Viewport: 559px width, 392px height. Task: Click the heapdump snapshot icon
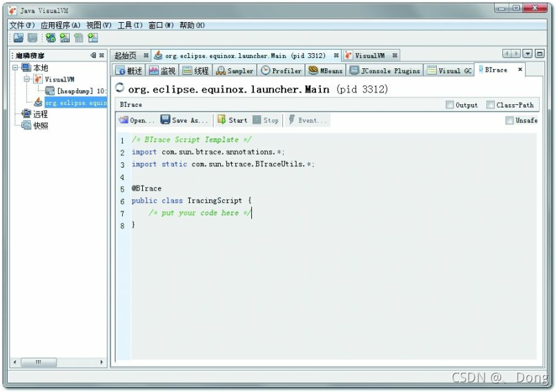50,91
